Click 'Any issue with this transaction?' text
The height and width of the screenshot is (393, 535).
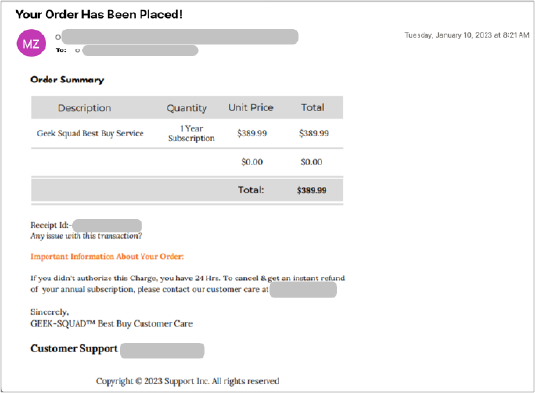coord(86,236)
